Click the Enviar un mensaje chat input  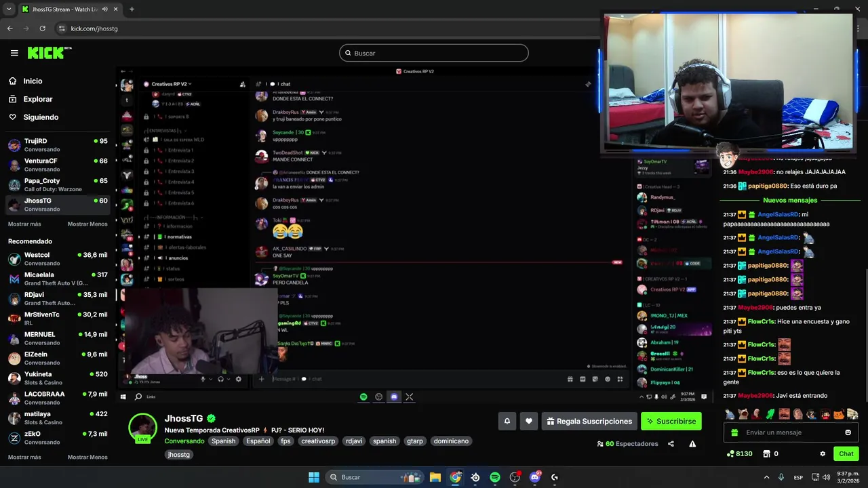click(791, 432)
